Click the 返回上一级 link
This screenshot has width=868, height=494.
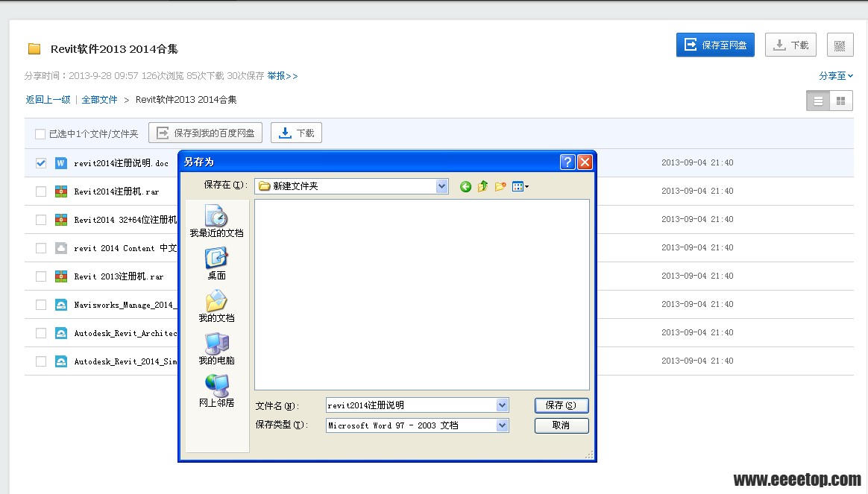click(x=48, y=100)
